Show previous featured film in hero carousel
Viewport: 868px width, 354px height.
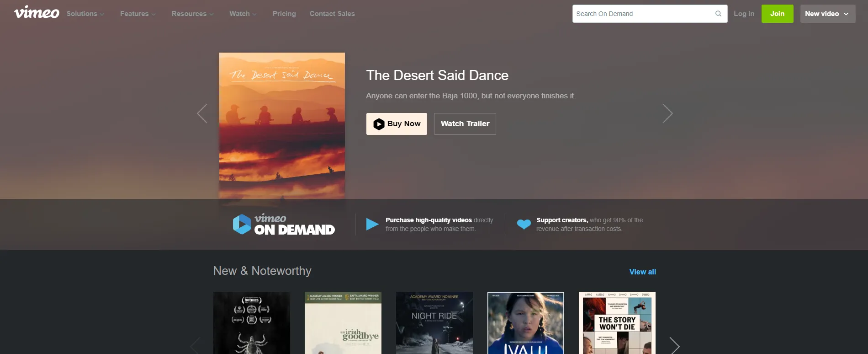[x=202, y=113]
